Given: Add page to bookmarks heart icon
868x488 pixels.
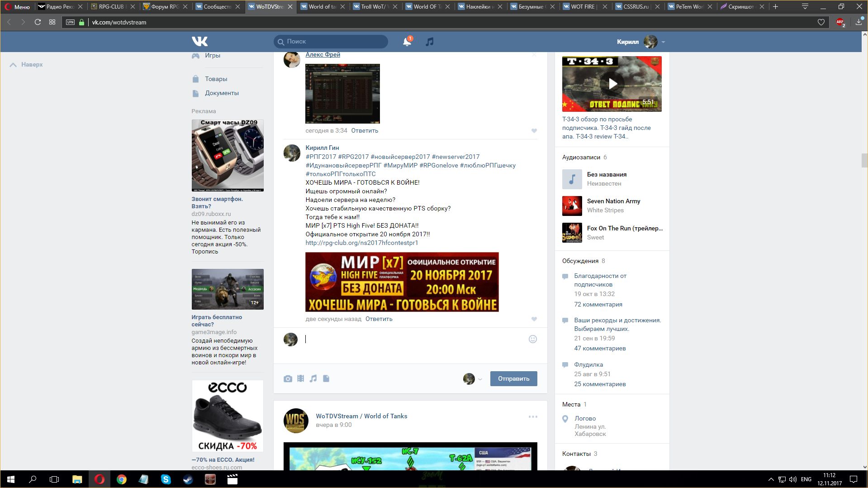Looking at the screenshot, I should (821, 22).
